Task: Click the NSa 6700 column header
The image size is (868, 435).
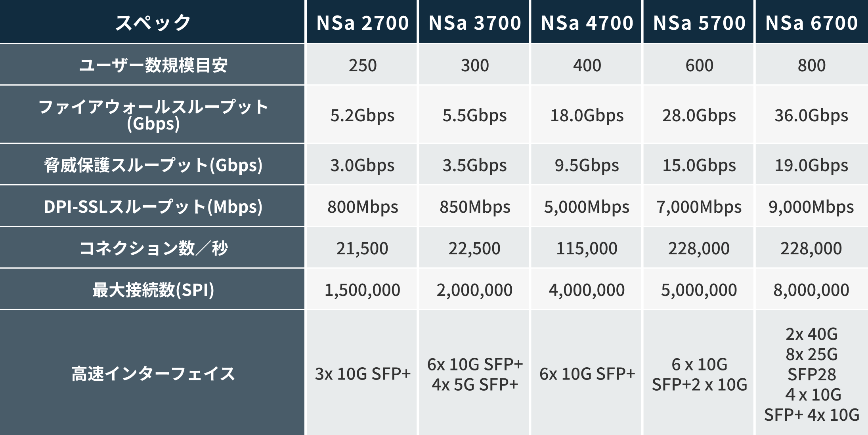Action: (812, 21)
